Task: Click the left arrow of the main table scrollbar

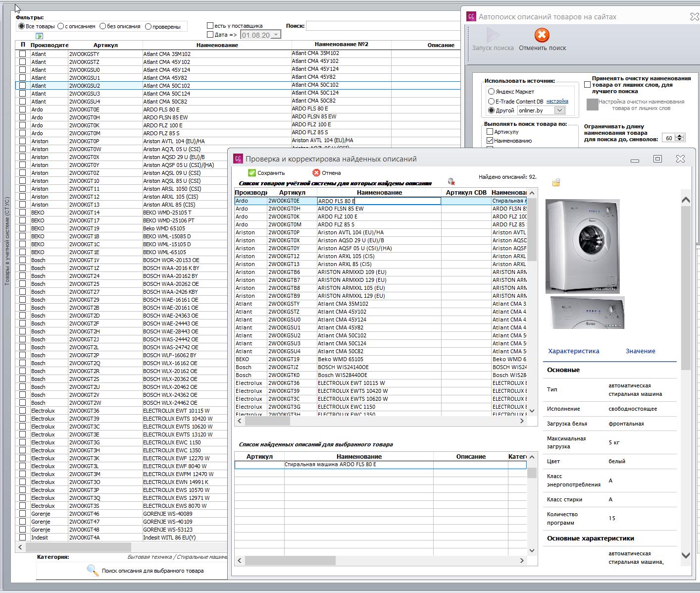Action: [x=20, y=547]
